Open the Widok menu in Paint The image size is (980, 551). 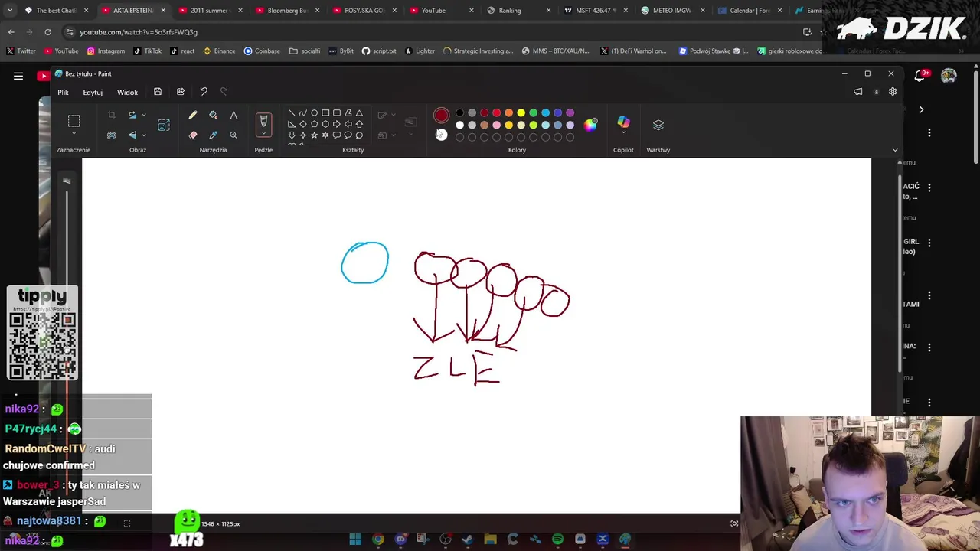tap(127, 92)
